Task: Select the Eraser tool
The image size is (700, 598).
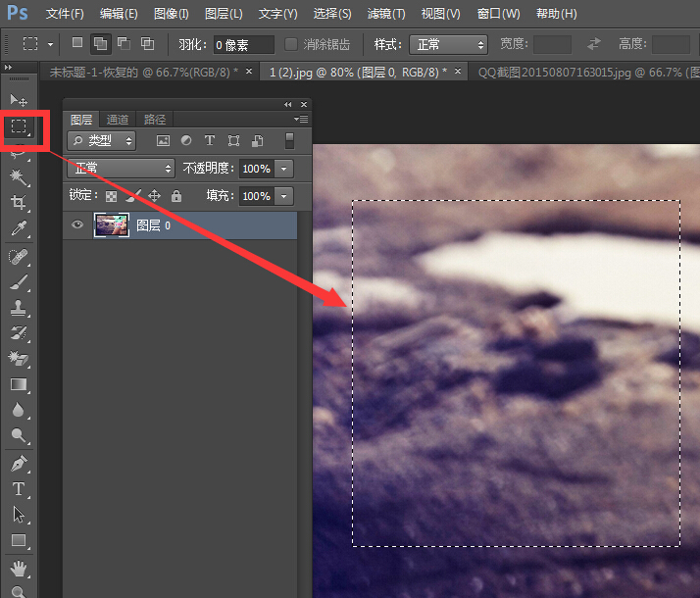Action: [x=19, y=359]
